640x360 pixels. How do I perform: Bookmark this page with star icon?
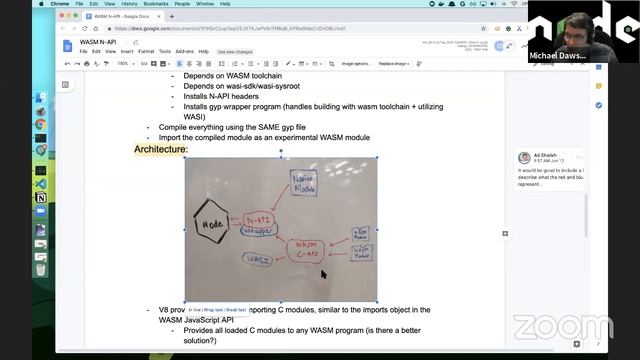[x=484, y=29]
